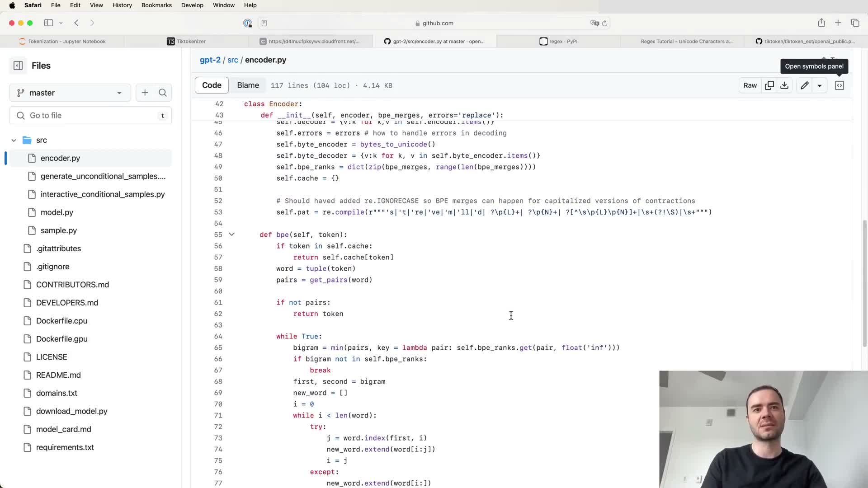This screenshot has width=868, height=488.
Task: Collapse the src folder chevron
Action: 14,140
